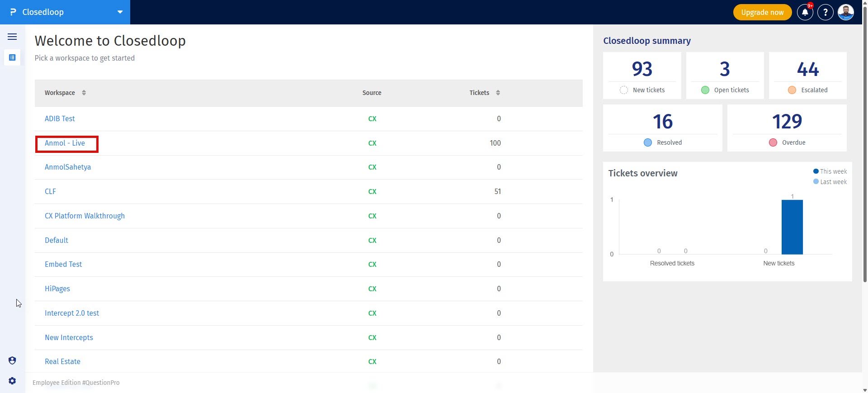Click the ticket count 51 for CLF
Image resolution: width=868 pixels, height=393 pixels.
coord(497,191)
